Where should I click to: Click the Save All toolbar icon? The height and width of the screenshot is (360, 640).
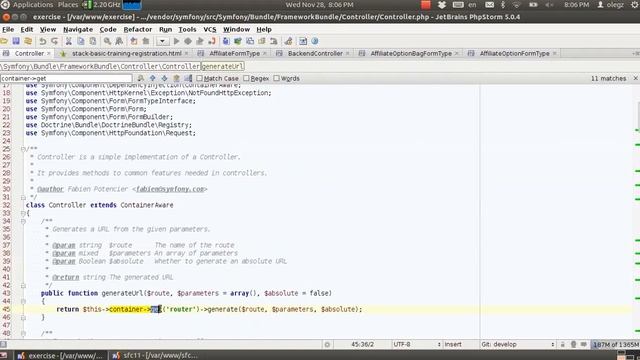point(16,41)
